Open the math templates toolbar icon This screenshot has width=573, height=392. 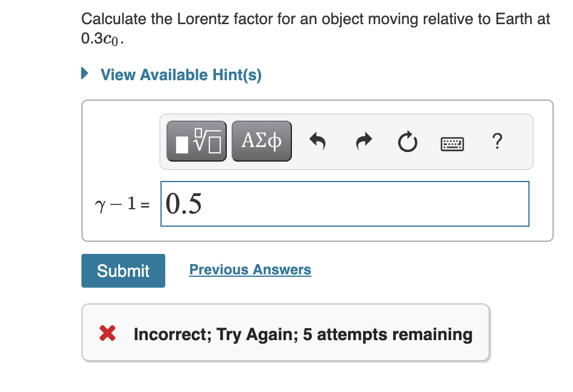(195, 141)
